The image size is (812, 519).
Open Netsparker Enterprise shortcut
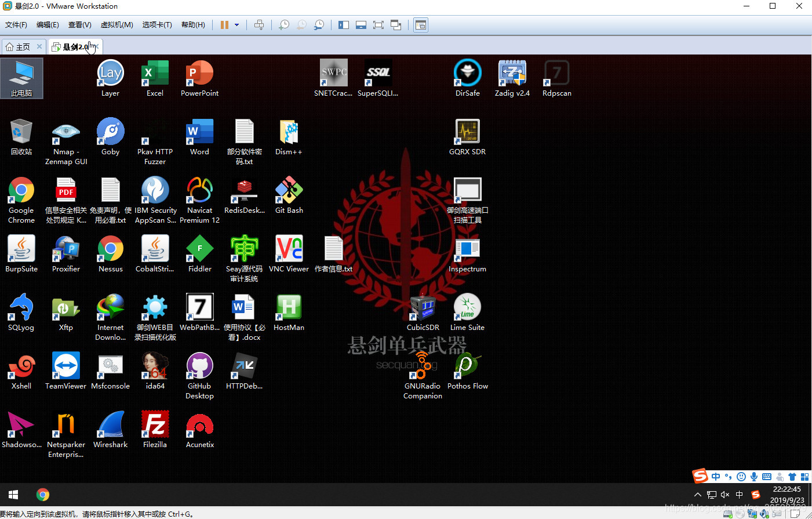[x=66, y=434]
